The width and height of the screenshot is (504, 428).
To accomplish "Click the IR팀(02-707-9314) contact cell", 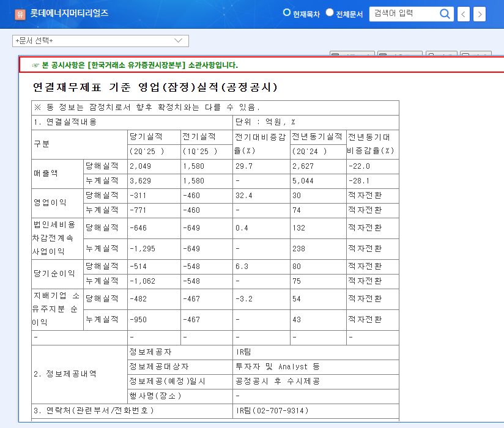I will tap(272, 410).
